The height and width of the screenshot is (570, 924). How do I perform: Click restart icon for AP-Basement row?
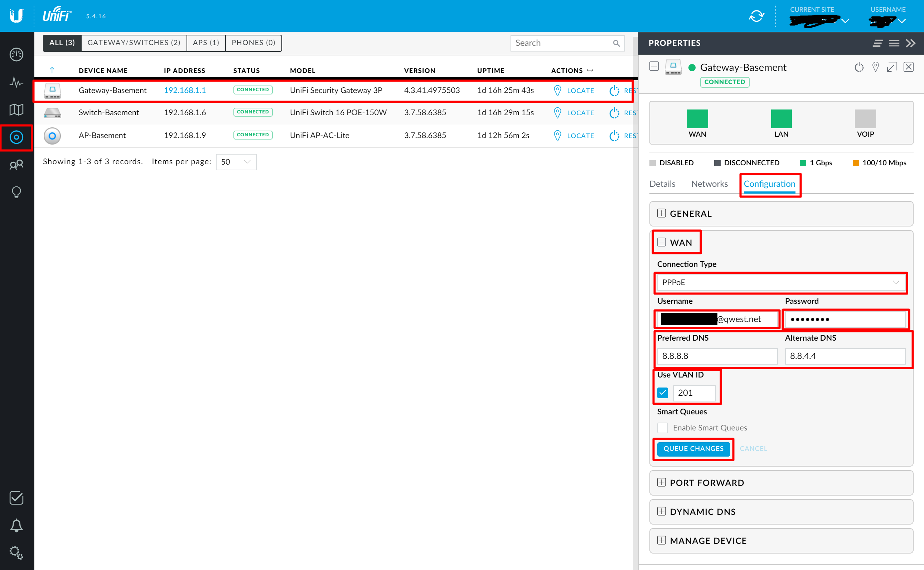point(614,136)
